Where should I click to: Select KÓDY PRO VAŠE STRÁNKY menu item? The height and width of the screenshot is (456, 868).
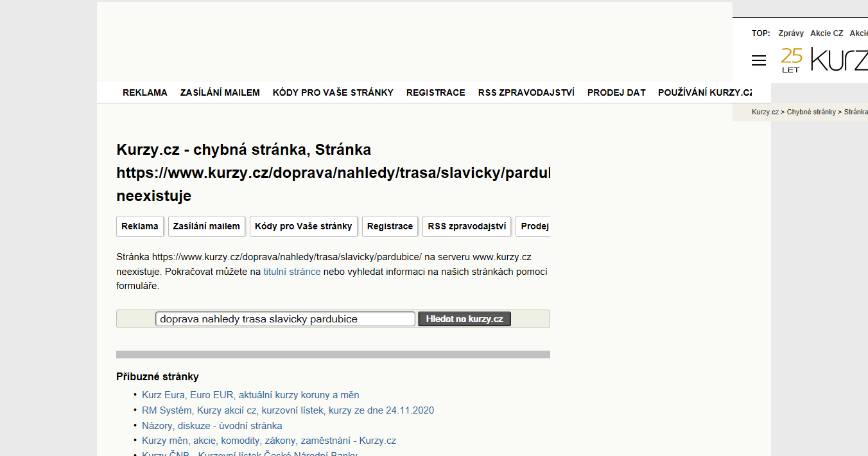(333, 92)
